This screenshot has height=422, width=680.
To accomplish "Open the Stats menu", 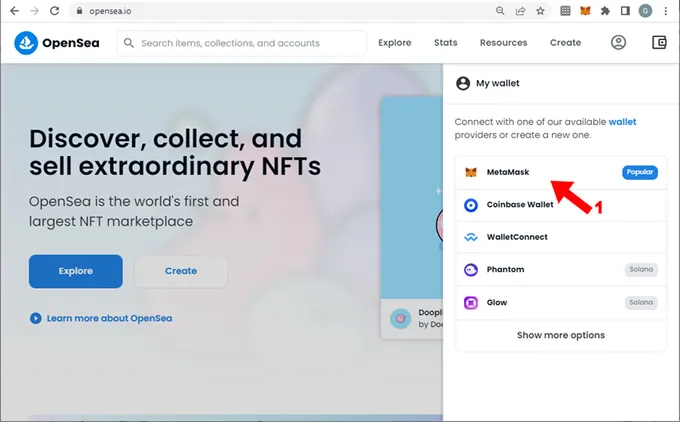I will tap(445, 43).
